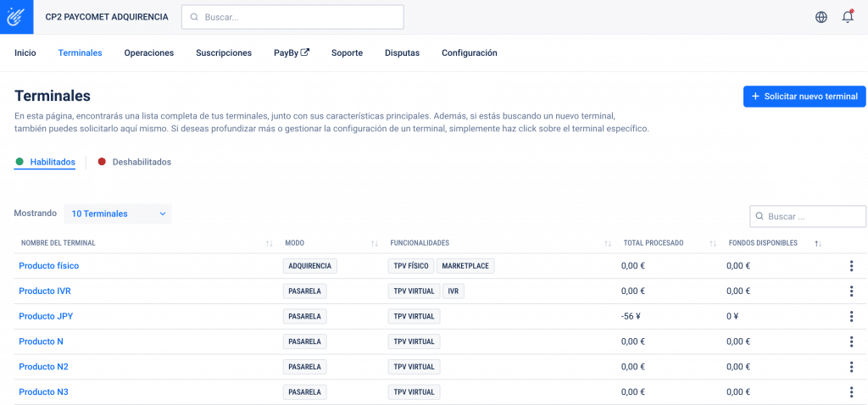Screen dimensions: 868x405
Task: Sort by Total procesado column arrows
Action: [x=713, y=243]
